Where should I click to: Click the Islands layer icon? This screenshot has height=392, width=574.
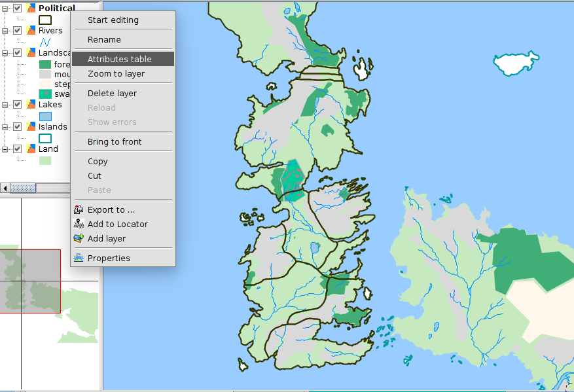click(x=30, y=127)
